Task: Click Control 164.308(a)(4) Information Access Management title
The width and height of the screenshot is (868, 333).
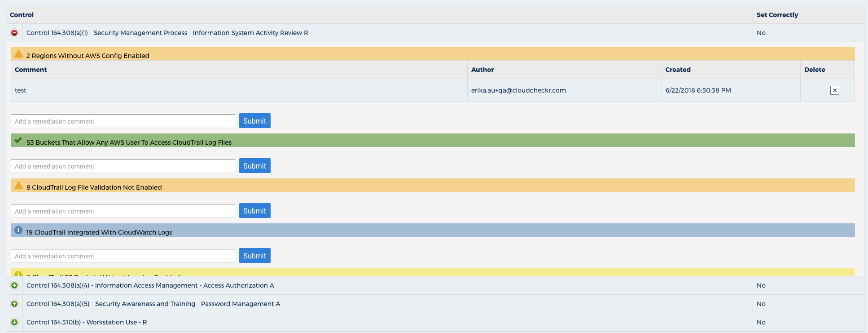Action: pyautogui.click(x=150, y=285)
